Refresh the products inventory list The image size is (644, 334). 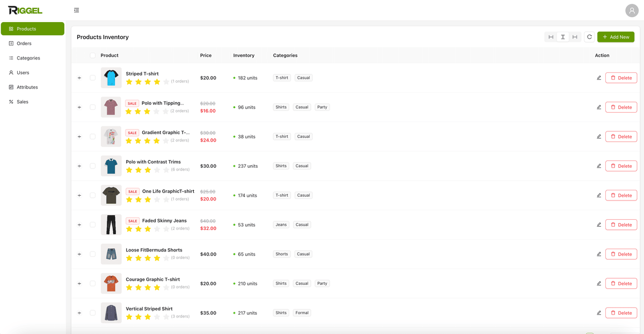(589, 36)
